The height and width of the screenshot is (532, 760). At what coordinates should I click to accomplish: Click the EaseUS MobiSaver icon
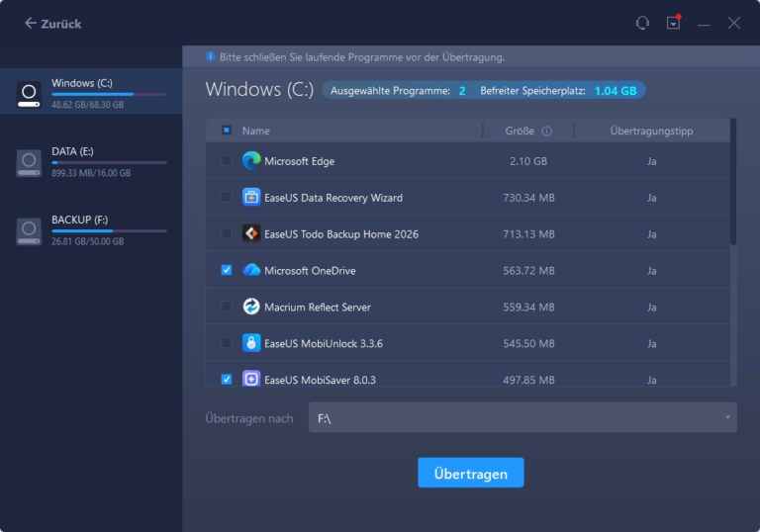251,379
